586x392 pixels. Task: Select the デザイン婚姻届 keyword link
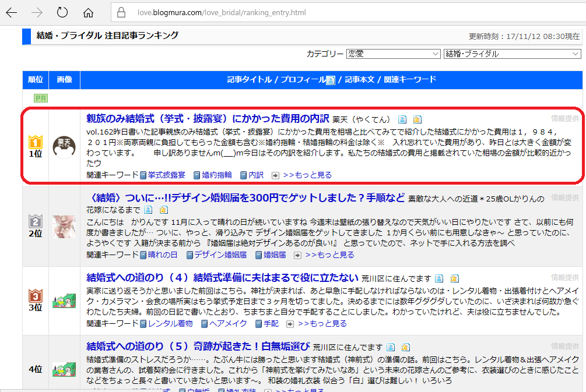(220, 255)
